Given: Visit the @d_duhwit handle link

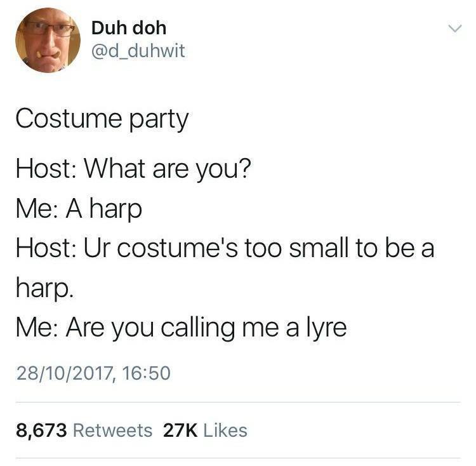Looking at the screenshot, I should [138, 51].
